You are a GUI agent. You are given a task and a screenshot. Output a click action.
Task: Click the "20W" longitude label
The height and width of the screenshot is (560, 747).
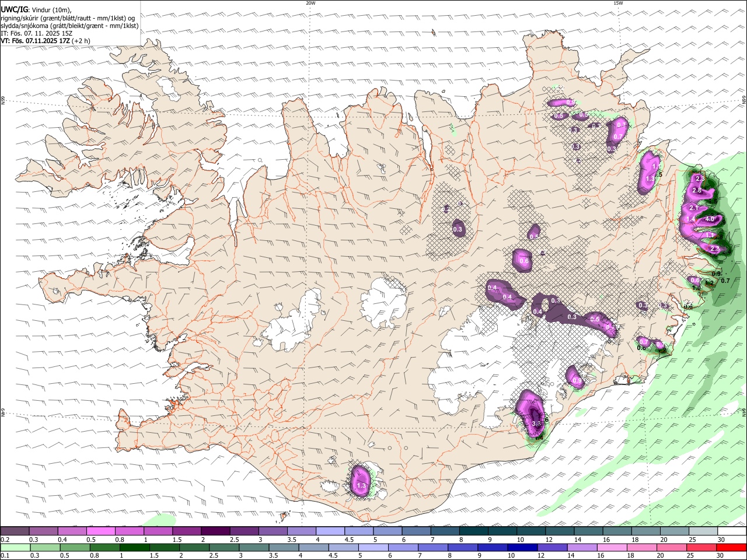310,3
